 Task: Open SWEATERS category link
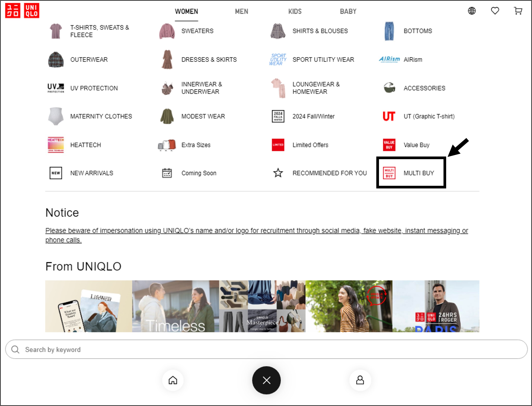click(197, 31)
